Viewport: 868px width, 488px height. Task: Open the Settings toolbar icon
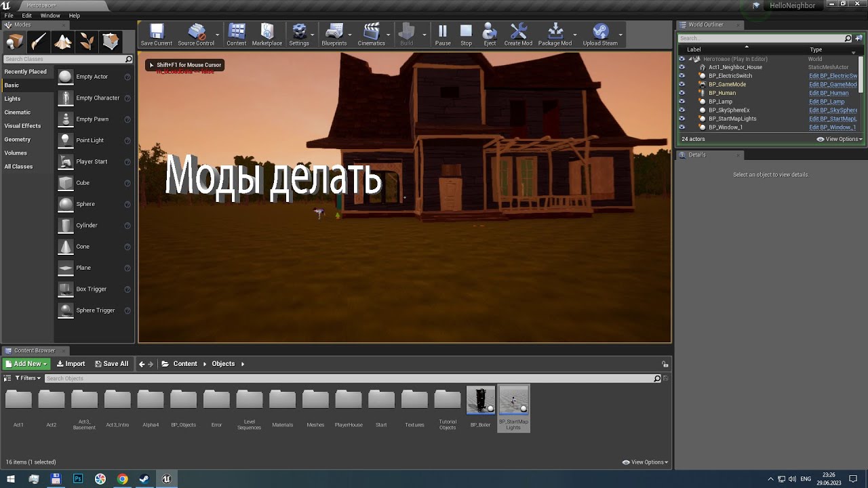[299, 31]
